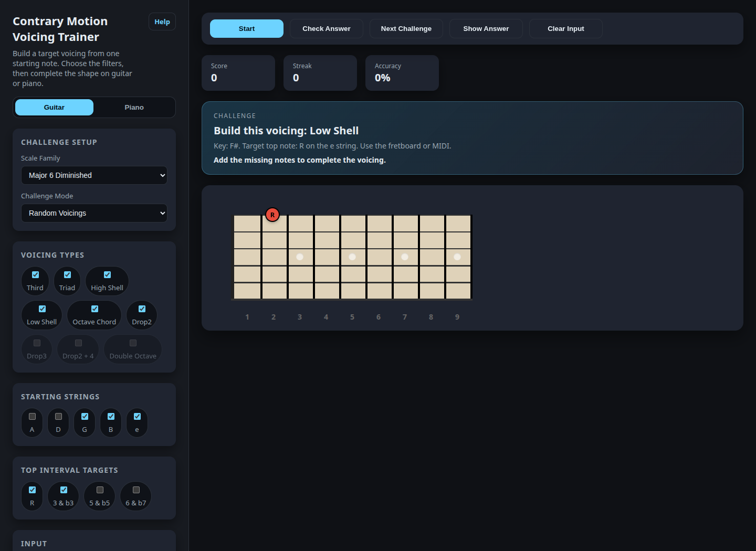Switch to the Guitar tab
Viewport: 756px width, 551px height.
coord(54,107)
